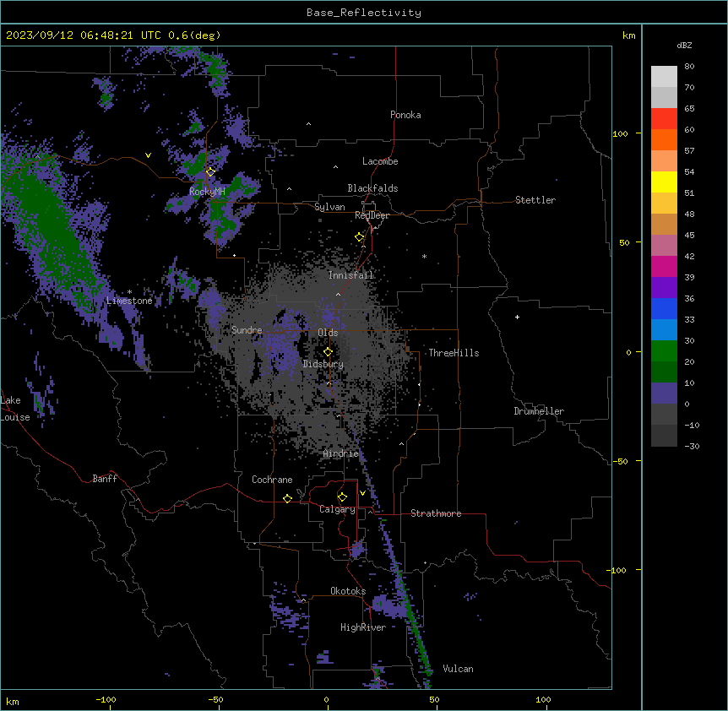Click the yellow V marker northeast of Calgary
The width and height of the screenshot is (728, 711).
tap(362, 493)
